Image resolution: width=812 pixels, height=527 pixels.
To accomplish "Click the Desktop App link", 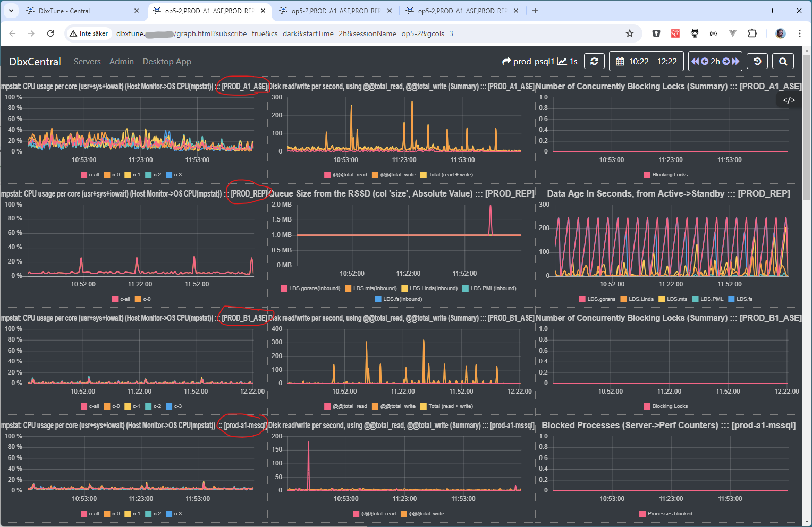I will (167, 62).
